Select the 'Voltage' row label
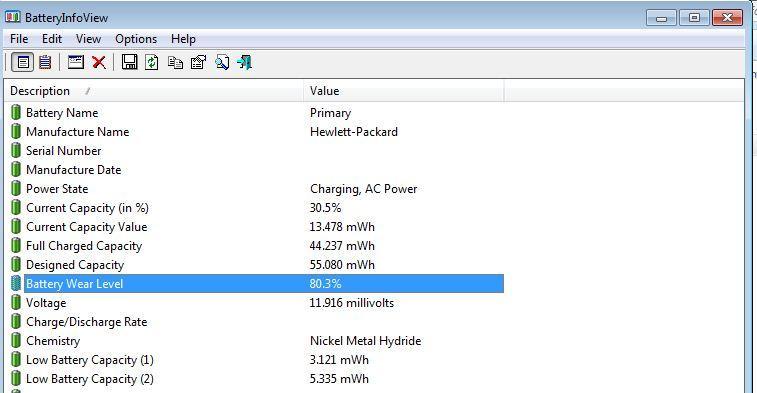757x393 pixels. pos(46,303)
